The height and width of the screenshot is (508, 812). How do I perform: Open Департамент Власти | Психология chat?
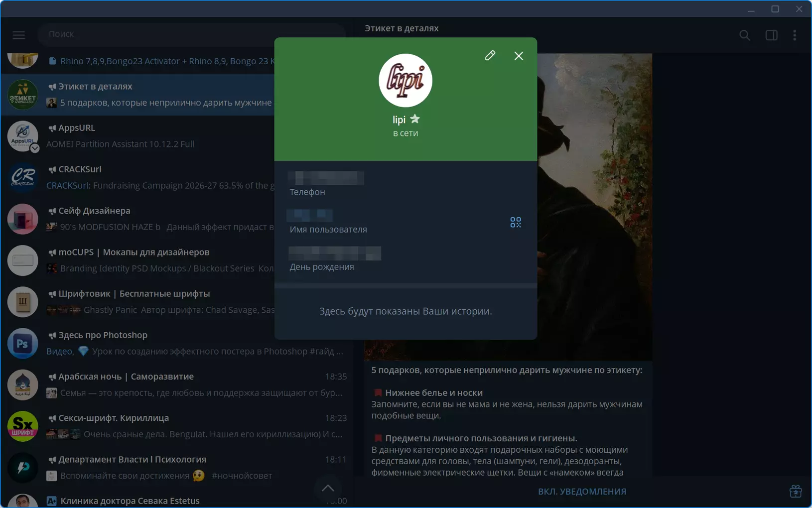(x=177, y=467)
